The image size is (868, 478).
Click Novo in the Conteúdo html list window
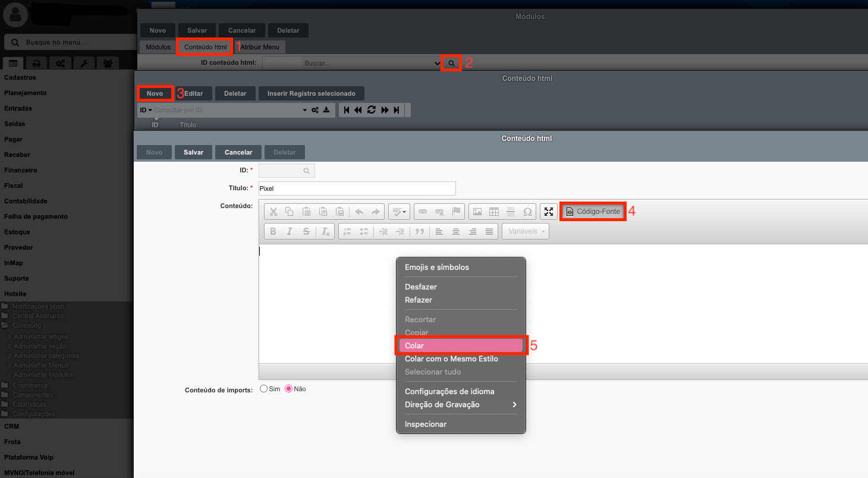click(155, 93)
